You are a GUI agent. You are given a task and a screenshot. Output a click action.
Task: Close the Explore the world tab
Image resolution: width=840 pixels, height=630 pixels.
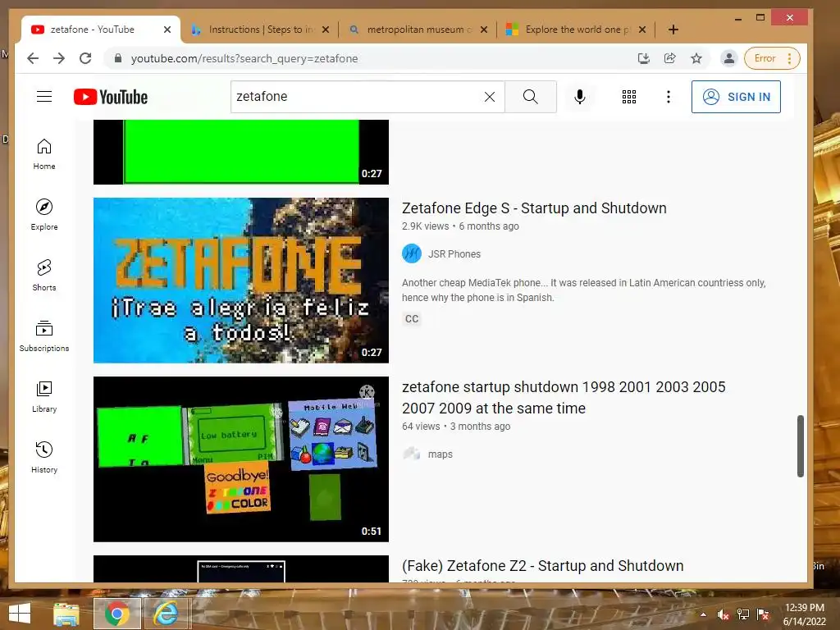[x=642, y=30]
